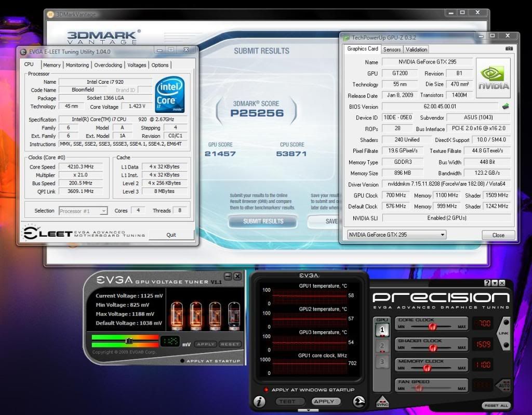Open the Precision info button

[x=260, y=402]
